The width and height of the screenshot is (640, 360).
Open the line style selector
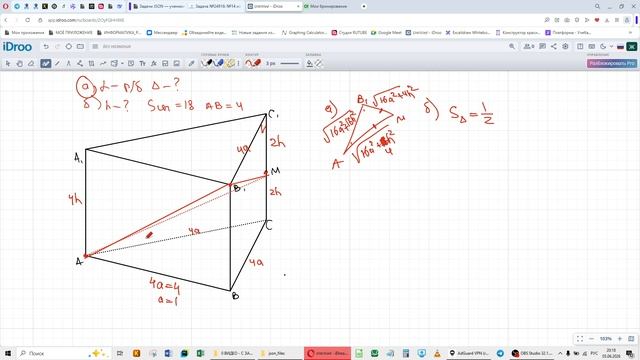[x=290, y=64]
